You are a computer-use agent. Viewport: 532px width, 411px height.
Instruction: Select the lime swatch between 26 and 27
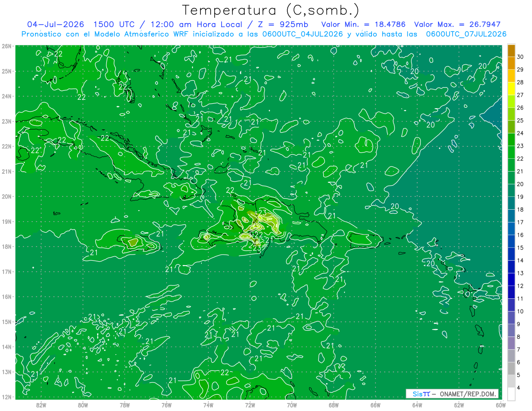pos(511,102)
